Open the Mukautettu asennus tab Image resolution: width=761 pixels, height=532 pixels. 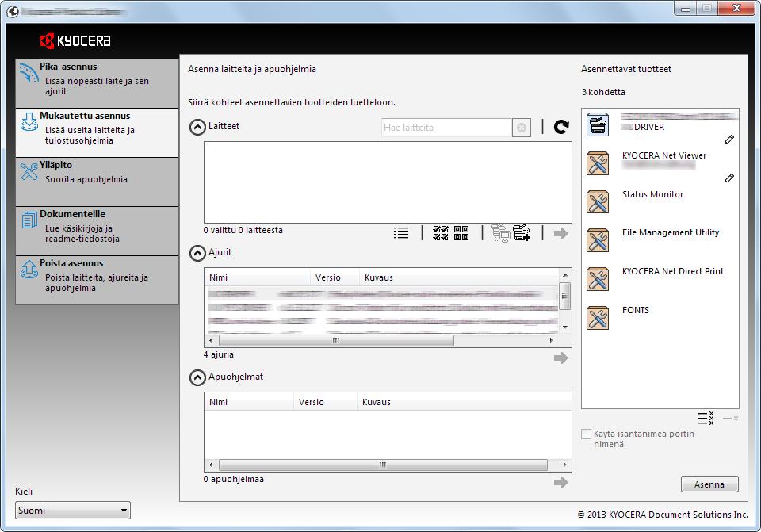coord(97,132)
